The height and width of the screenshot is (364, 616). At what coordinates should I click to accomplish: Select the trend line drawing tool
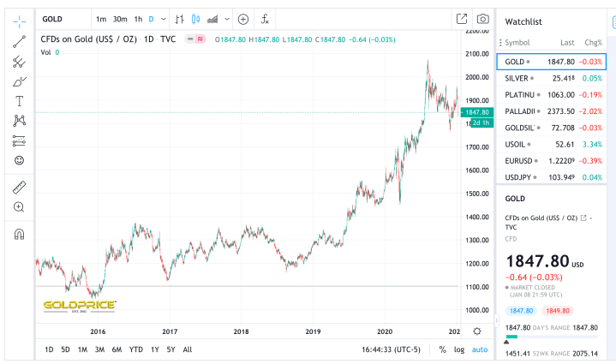19,40
